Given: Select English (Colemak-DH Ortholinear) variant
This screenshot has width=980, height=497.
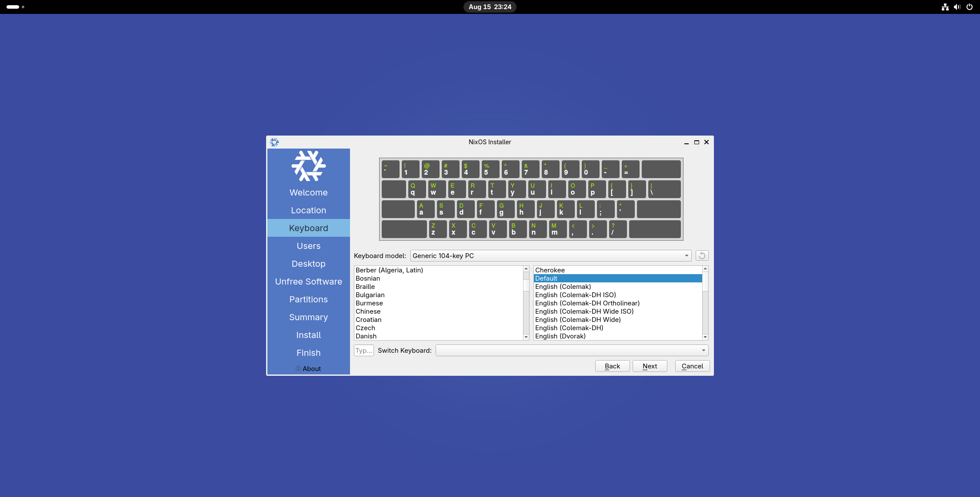Looking at the screenshot, I should point(618,303).
